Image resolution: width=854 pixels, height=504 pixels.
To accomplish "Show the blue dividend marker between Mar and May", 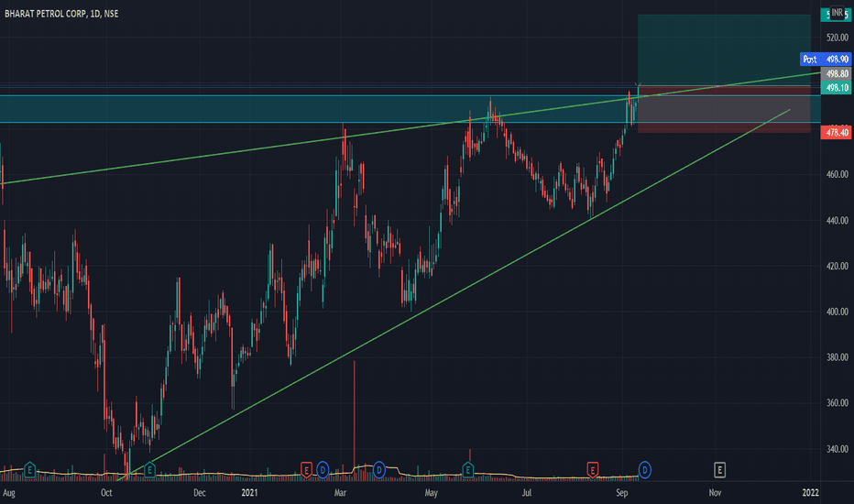I will tap(378, 469).
